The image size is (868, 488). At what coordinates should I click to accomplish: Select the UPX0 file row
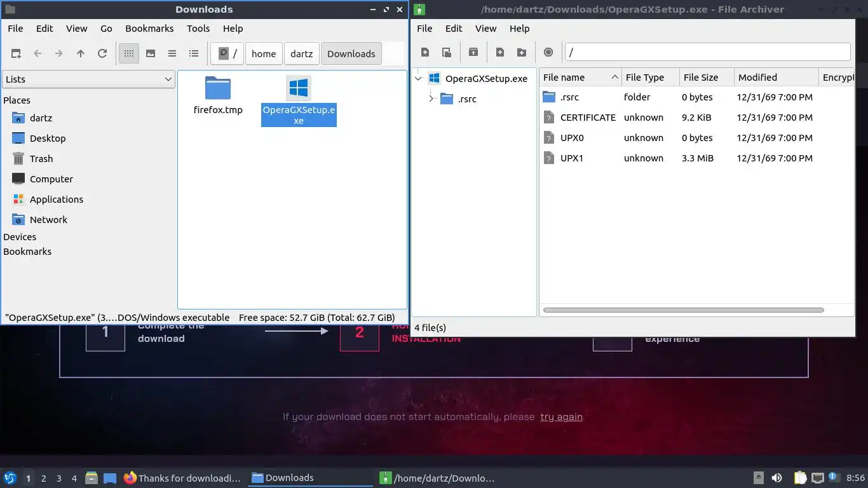point(696,138)
